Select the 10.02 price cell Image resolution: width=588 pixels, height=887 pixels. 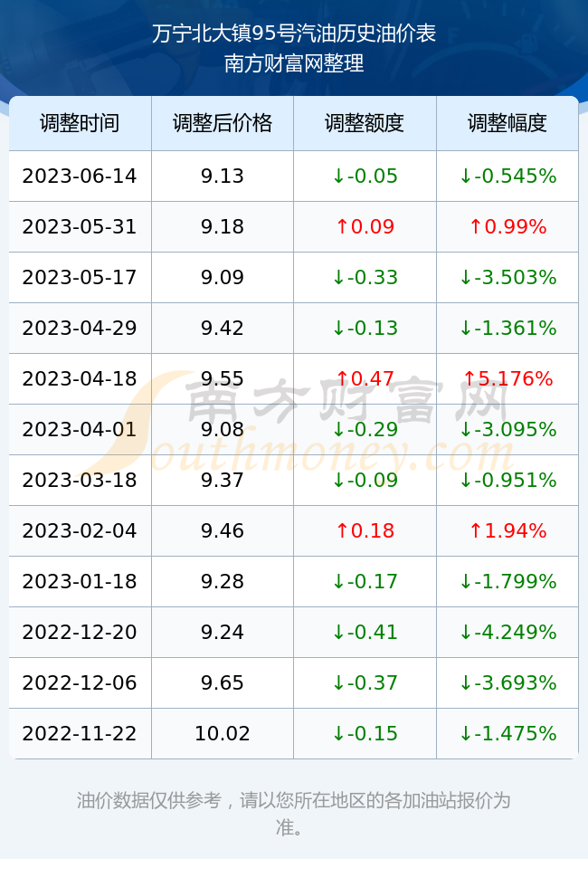[223, 734]
